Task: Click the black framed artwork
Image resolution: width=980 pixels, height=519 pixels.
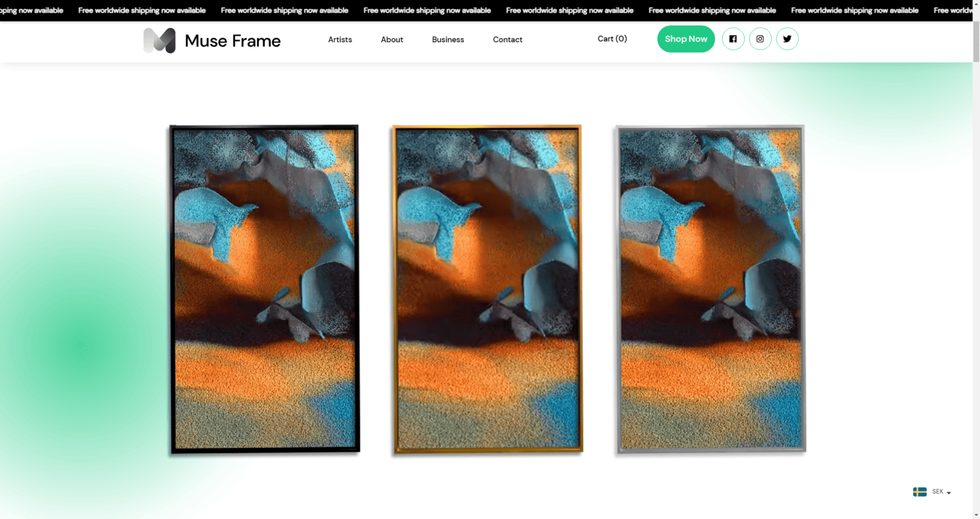Action: pos(264,289)
